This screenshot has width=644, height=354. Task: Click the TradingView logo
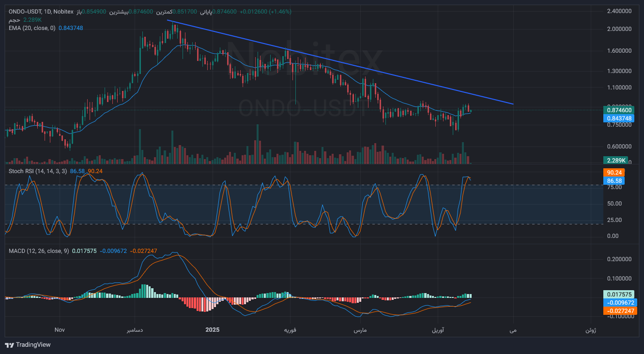tap(28, 345)
